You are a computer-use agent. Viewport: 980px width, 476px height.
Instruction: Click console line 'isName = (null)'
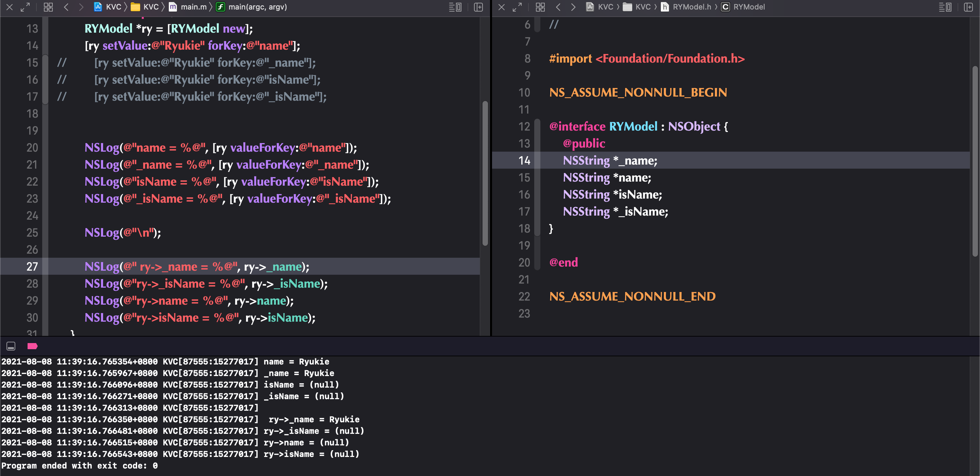click(x=301, y=385)
